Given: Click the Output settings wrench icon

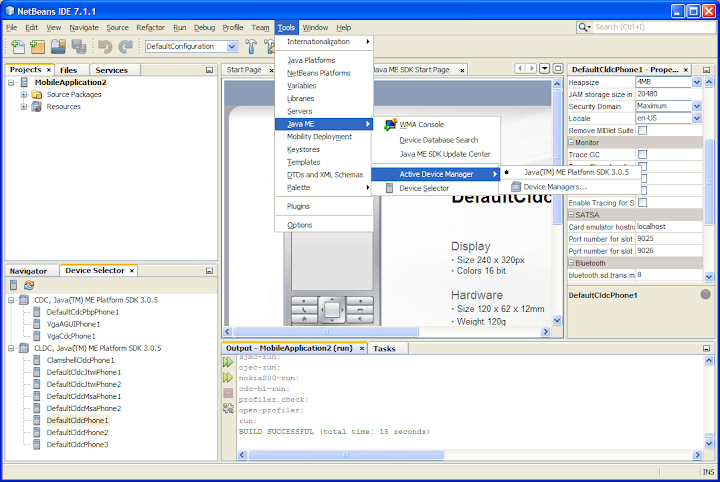Looking at the screenshot, I should coord(228,408).
